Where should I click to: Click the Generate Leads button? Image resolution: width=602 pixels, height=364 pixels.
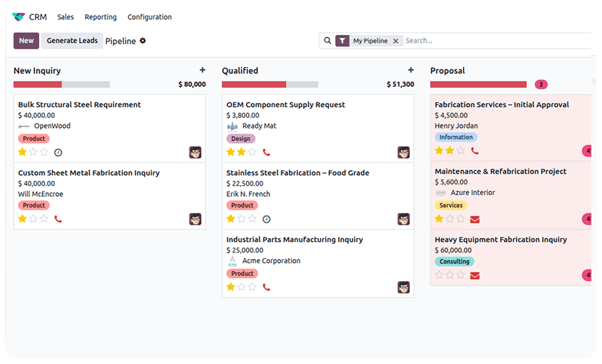click(72, 41)
